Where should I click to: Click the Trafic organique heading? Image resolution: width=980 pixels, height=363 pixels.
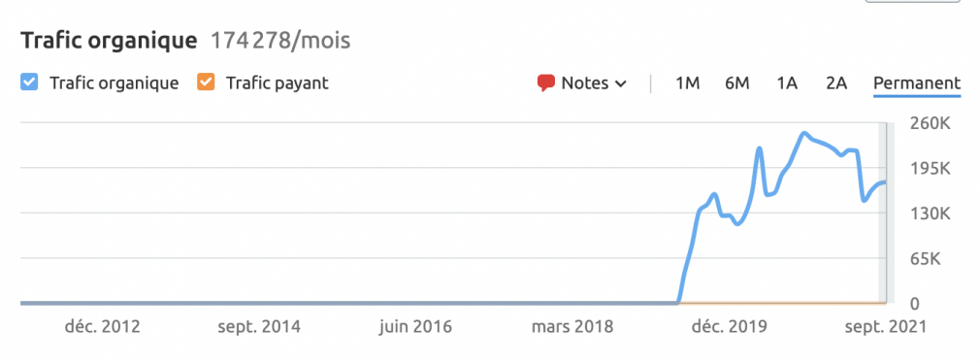point(109,41)
